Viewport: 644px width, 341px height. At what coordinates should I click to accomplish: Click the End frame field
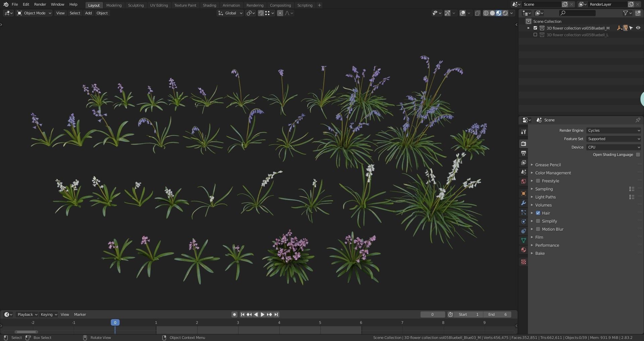[497, 315]
